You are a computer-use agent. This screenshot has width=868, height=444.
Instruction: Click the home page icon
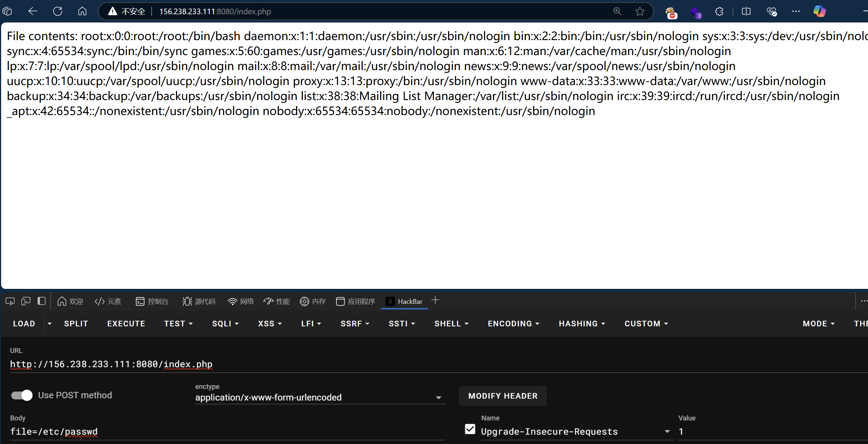[82, 11]
